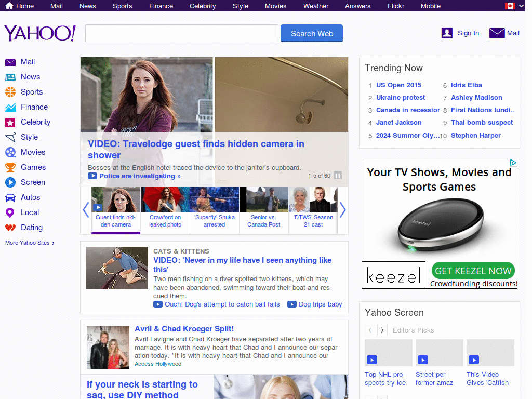The height and width of the screenshot is (399, 532).
Task: Click the Sports basketball icon in sidebar
Action: [10, 92]
